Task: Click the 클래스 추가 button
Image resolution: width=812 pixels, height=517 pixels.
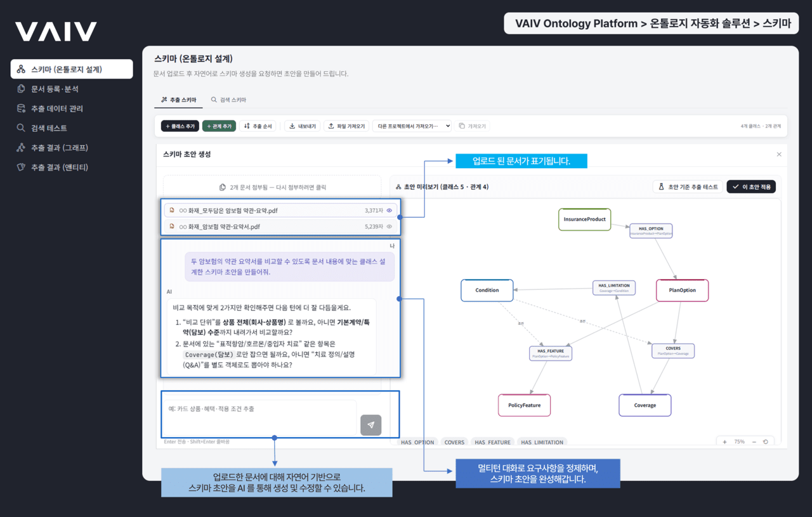Action: pos(180,126)
